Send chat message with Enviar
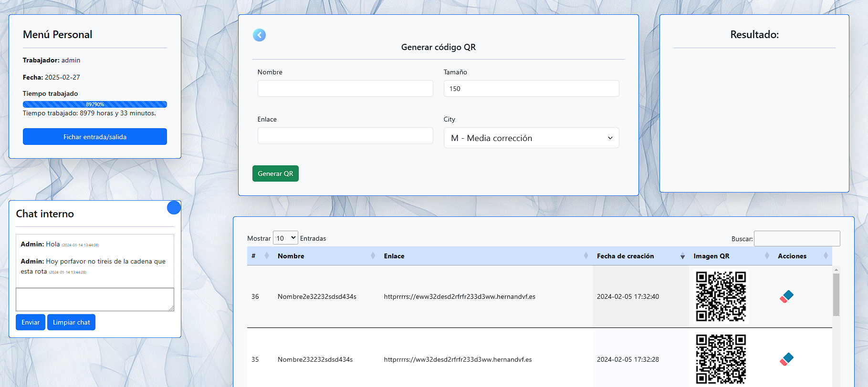 tap(31, 322)
